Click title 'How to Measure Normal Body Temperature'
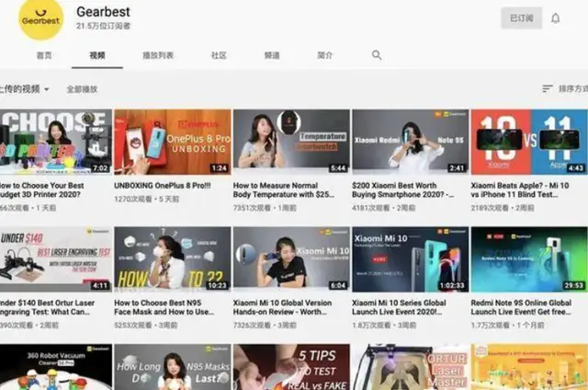The image size is (588, 390). tap(283, 189)
